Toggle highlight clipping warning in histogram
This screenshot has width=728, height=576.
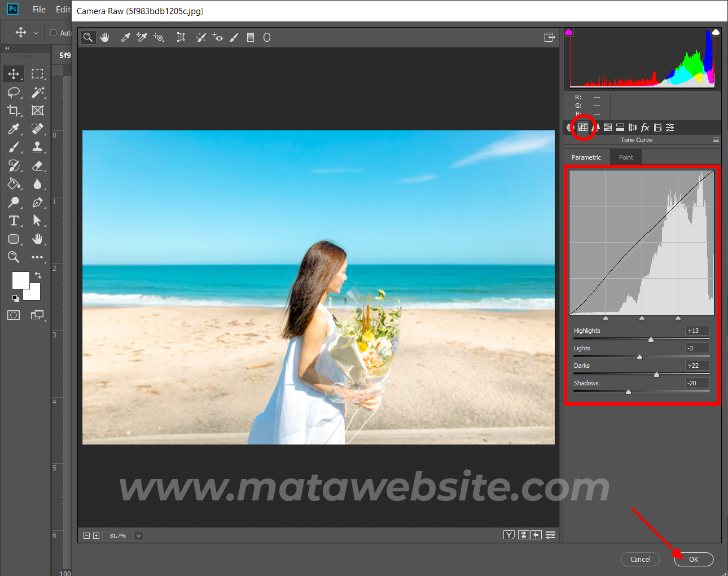(x=716, y=32)
